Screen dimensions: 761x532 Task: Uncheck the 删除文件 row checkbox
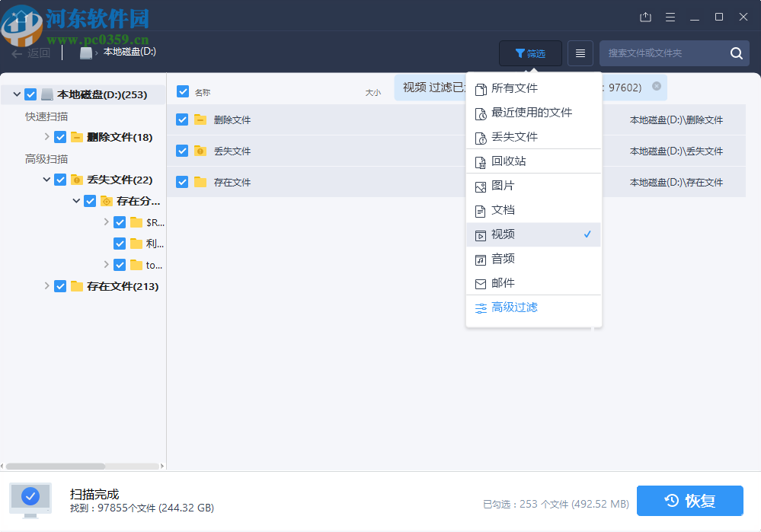[182, 119]
